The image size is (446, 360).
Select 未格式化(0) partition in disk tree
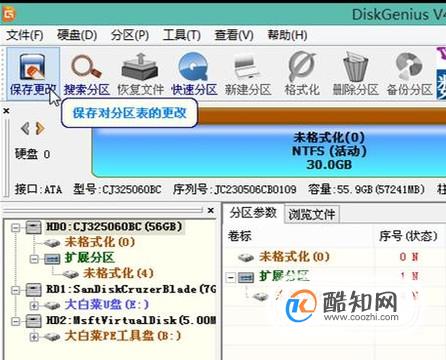[100, 242]
